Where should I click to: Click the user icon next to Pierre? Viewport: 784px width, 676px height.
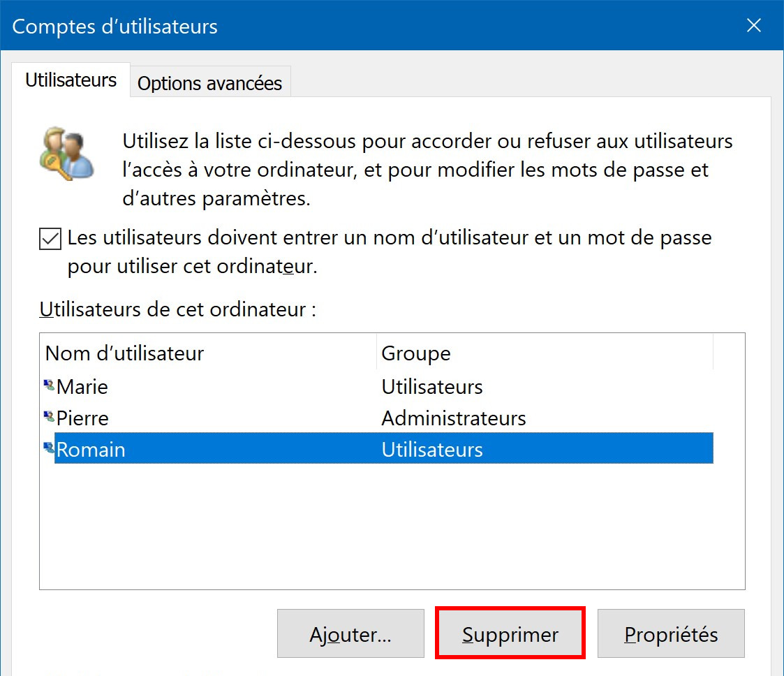point(49,416)
